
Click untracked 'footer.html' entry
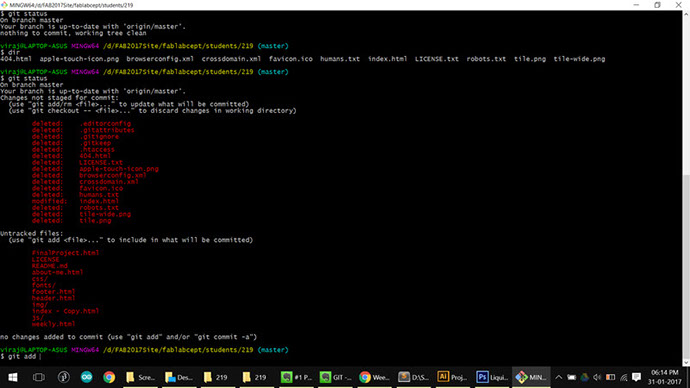click(x=53, y=292)
